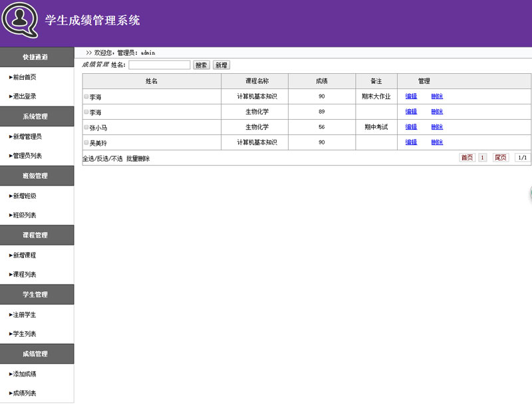Screen dimensions: 532x405
Task: Click the score 56 cell
Action: (x=322, y=127)
